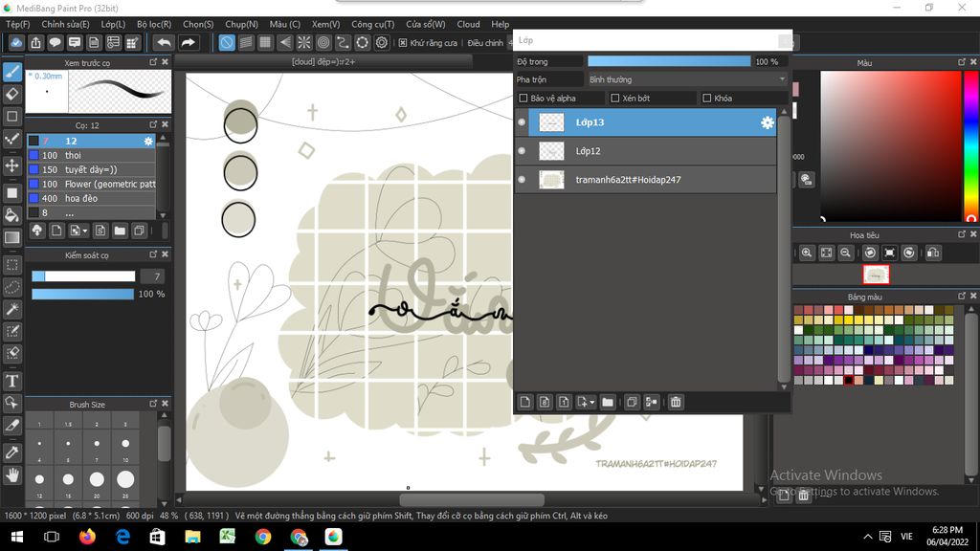This screenshot has height=551, width=980.
Task: Expand the add-brush dropdown in brush panel
Action: (85, 231)
